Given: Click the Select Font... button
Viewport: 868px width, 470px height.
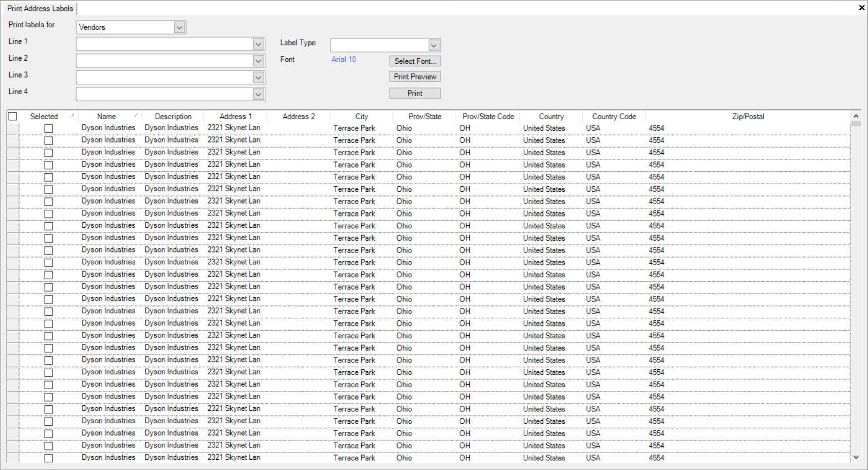Looking at the screenshot, I should (415, 61).
